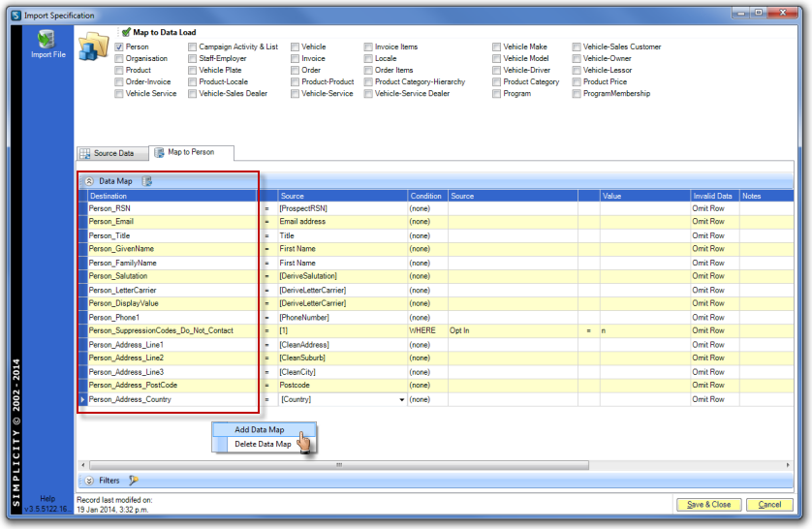Click the [DeriveSalutation] source cell

click(x=342, y=276)
